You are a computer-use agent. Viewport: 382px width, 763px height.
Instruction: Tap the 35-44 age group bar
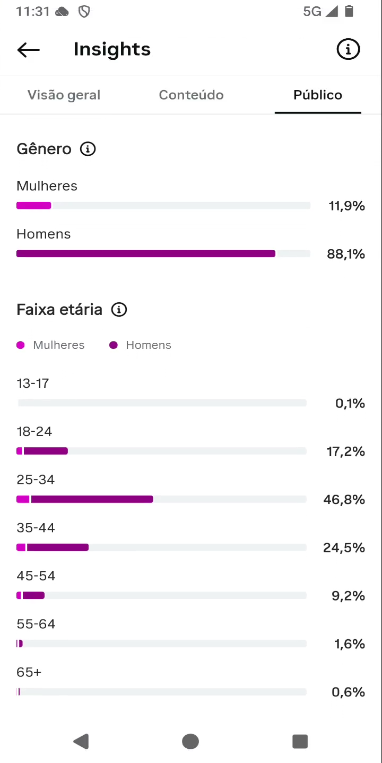pos(162,547)
